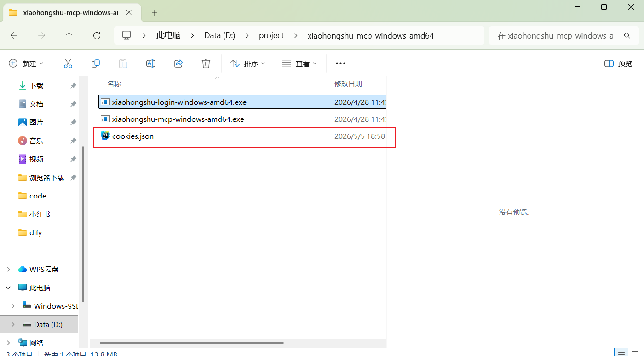This screenshot has width=644, height=356.
Task: Switch to details view layout
Action: click(621, 353)
